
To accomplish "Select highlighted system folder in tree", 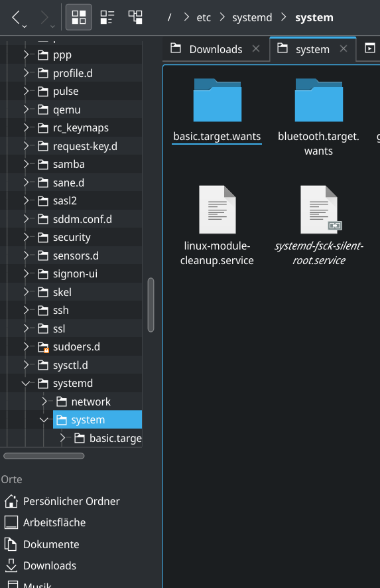I will 97,419.
